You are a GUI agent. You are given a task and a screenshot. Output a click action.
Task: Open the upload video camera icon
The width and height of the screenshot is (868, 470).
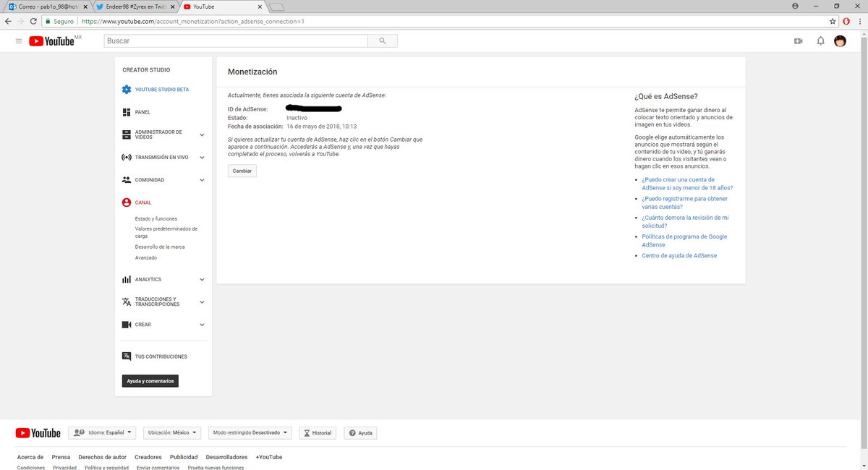pyautogui.click(x=799, y=41)
